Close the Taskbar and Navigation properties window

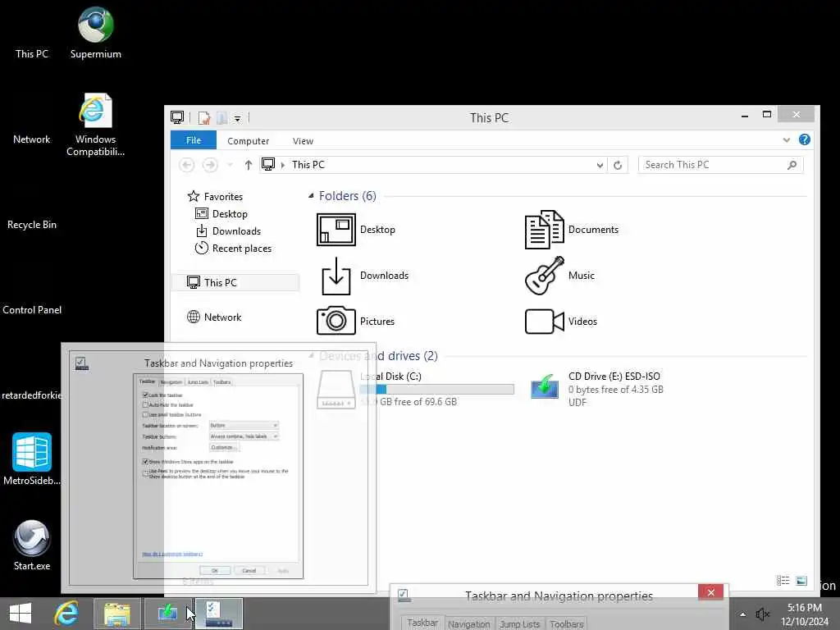point(711,592)
